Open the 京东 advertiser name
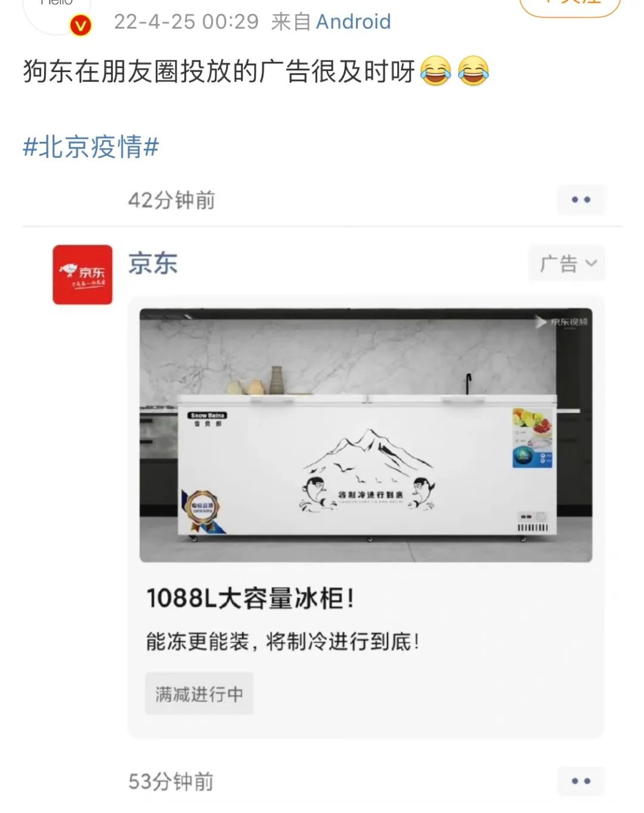Image resolution: width=644 pixels, height=813 pixels. (153, 263)
